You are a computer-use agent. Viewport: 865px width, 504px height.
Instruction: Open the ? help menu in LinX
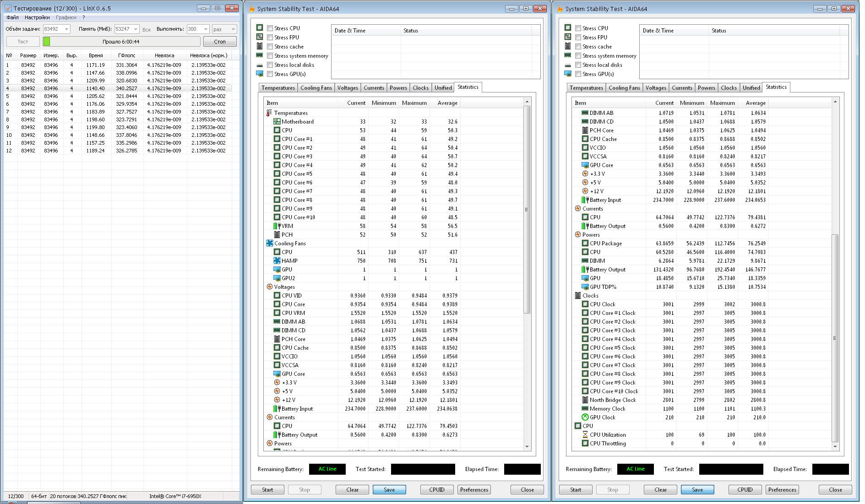click(x=84, y=17)
